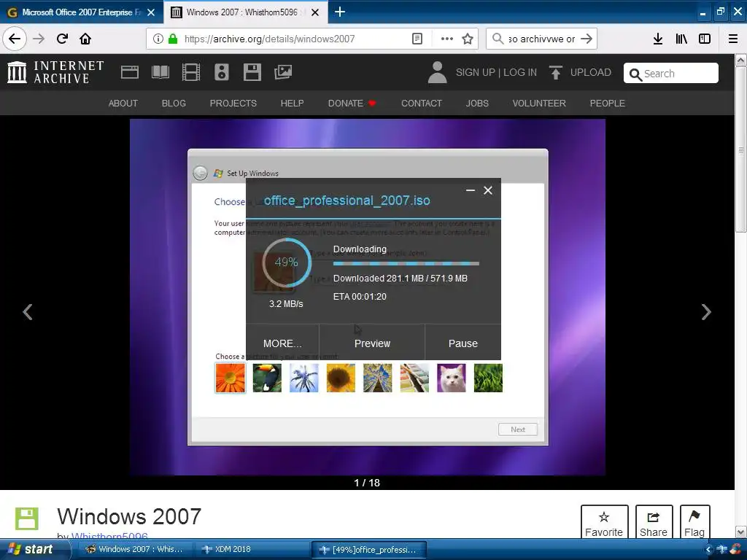Click the [49%]office_professi... taskbar item
747x560 pixels.
pyautogui.click(x=368, y=550)
